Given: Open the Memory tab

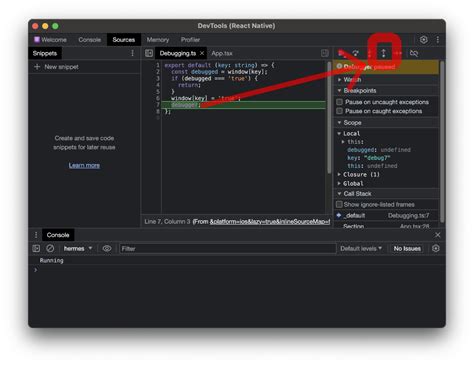Looking at the screenshot, I should point(158,40).
